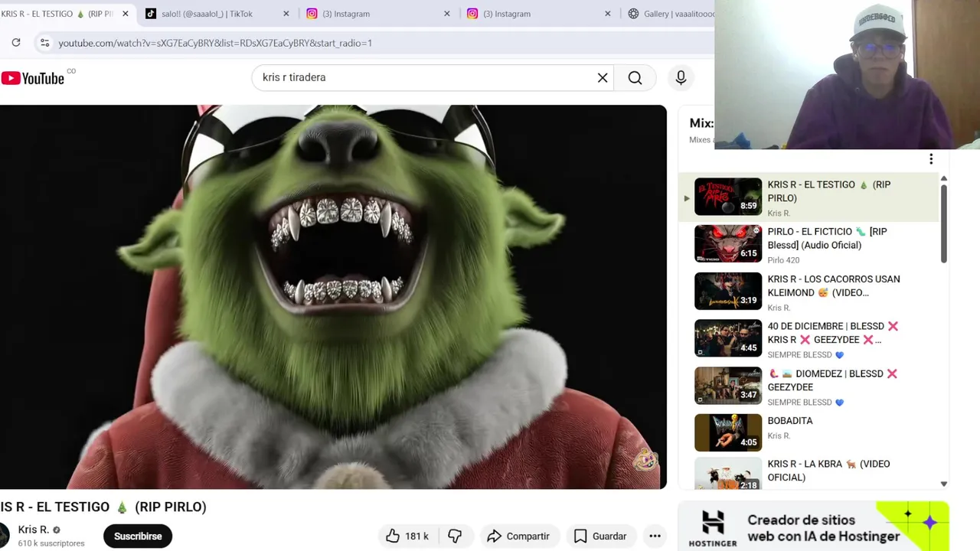980x551 pixels.
Task: Click the channel watermark on the video
Action: 645,459
